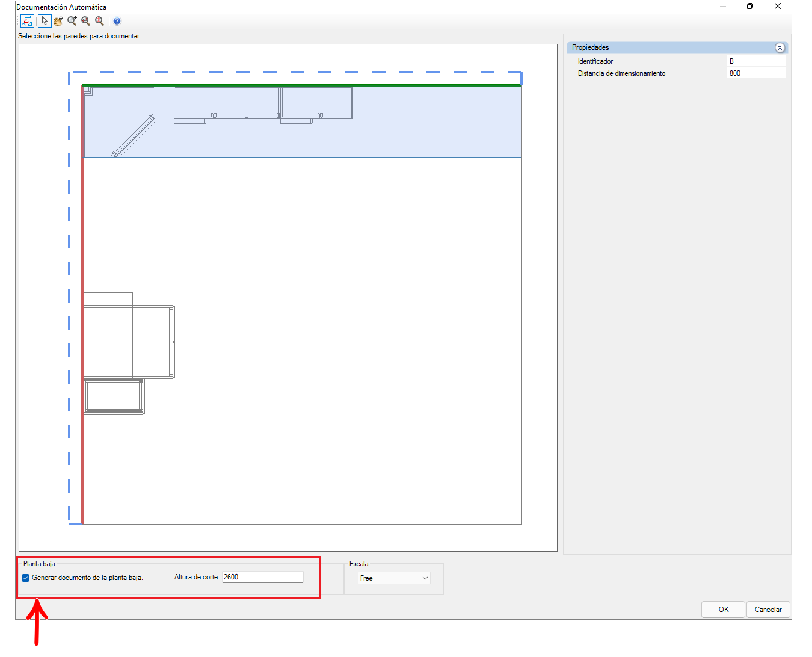Toggle the dimension display toolbar icon

tap(27, 21)
